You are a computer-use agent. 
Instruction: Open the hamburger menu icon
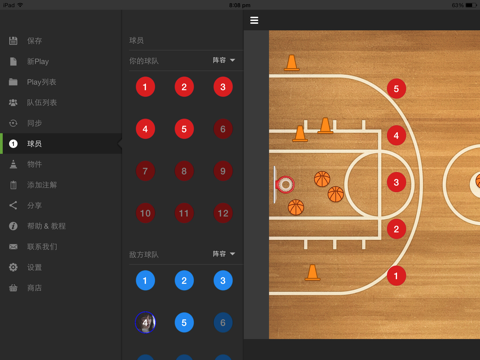pyautogui.click(x=254, y=20)
